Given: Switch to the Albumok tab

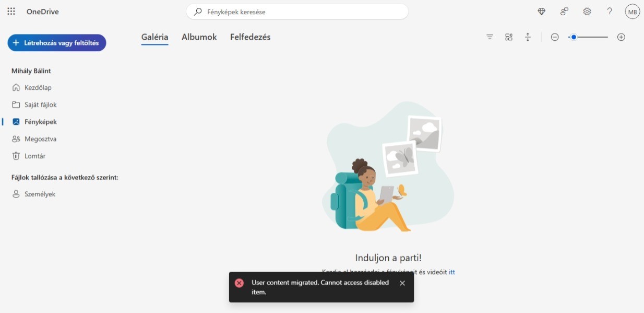Looking at the screenshot, I should tap(199, 37).
